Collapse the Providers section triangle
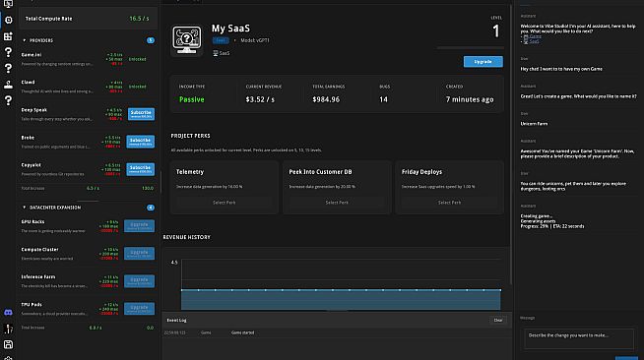The width and height of the screenshot is (644, 360). [25, 40]
